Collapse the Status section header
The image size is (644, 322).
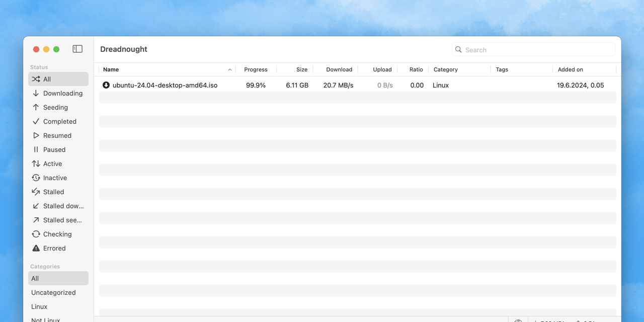click(38, 67)
